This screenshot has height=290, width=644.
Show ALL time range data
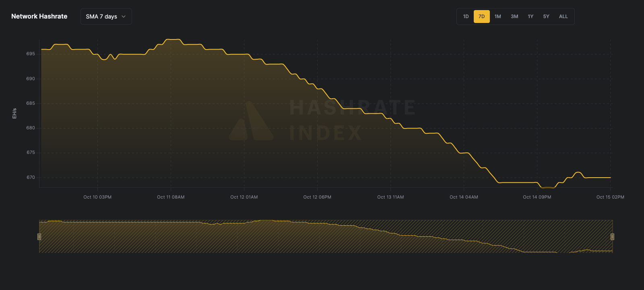[563, 17]
